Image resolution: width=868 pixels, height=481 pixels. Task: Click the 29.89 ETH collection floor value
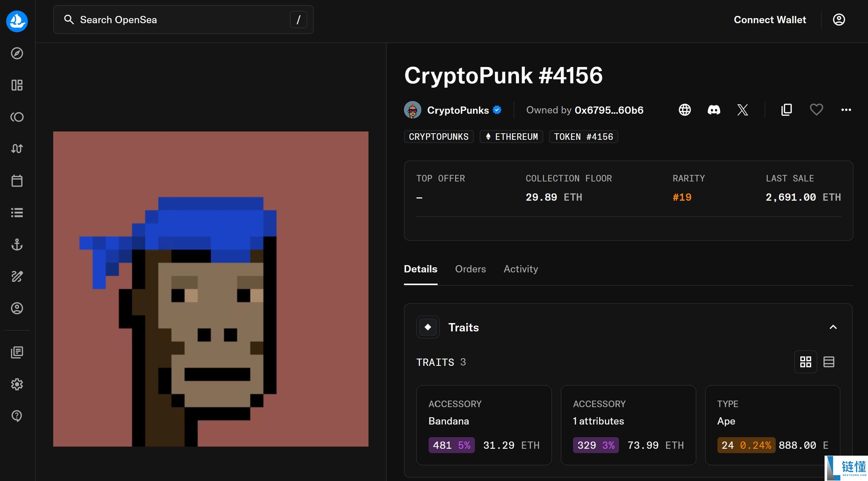[x=554, y=197]
